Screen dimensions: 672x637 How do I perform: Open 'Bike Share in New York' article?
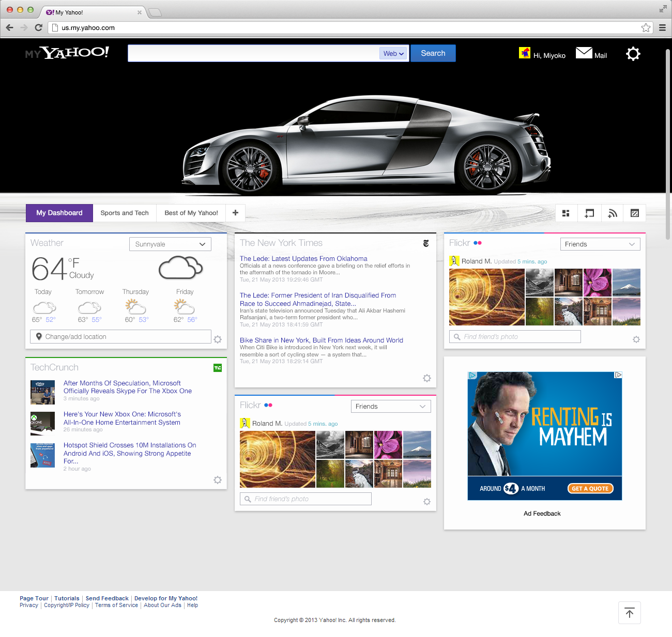point(322,340)
